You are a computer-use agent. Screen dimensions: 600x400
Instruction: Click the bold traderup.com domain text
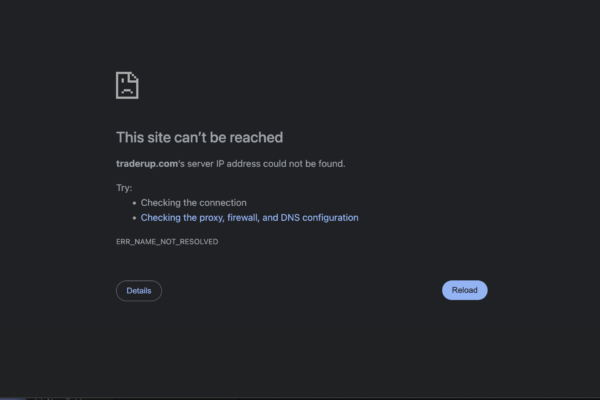tap(147, 164)
